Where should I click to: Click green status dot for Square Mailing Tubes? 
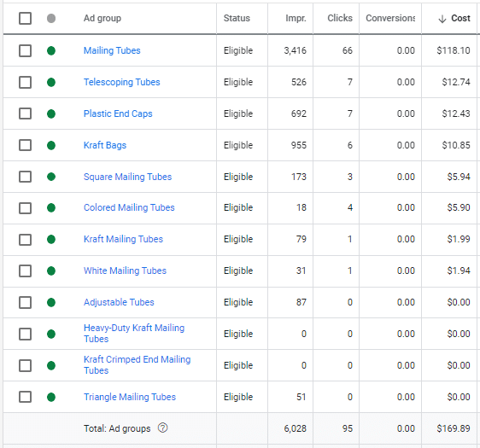click(x=51, y=177)
